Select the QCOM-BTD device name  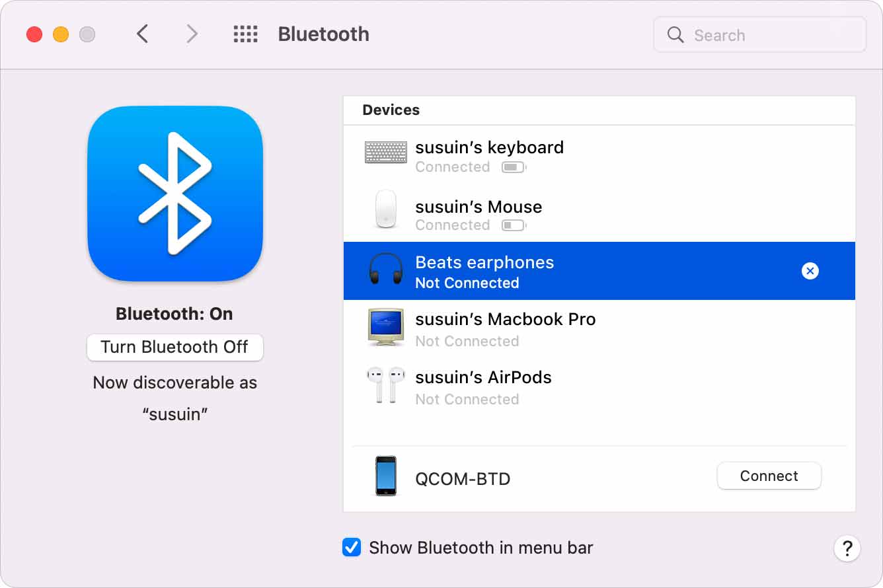tap(463, 479)
